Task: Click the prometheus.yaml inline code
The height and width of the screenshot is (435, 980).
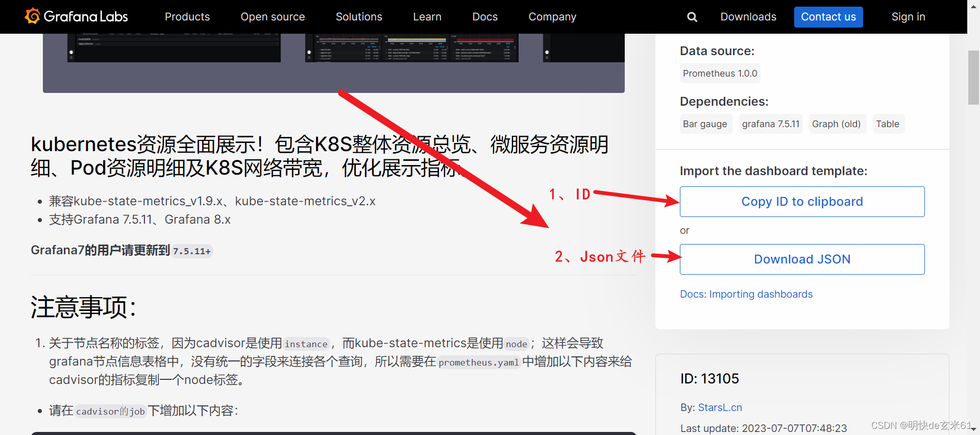Action: click(479, 362)
